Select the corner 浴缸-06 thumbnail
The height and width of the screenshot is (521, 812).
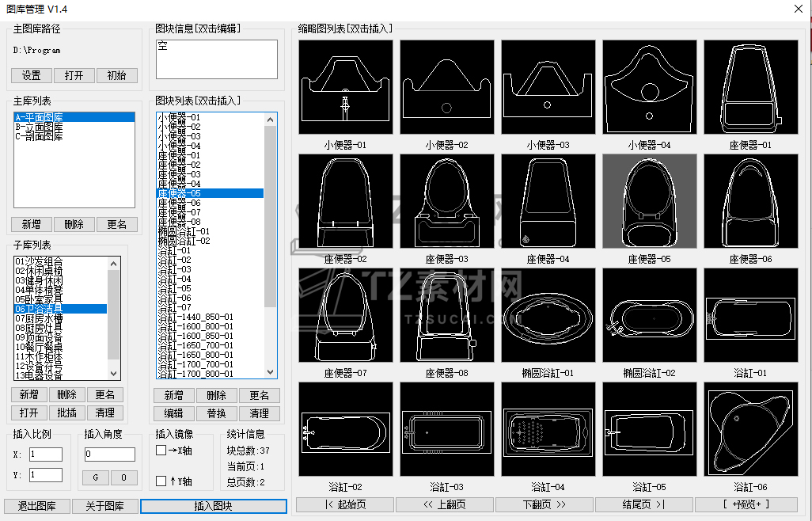(751, 429)
